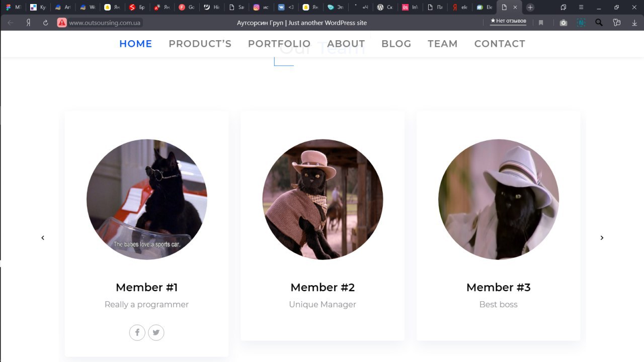This screenshot has height=362, width=644.
Task: Click the page title 'Аутсорсин Груп' text
Action: [x=260, y=23]
